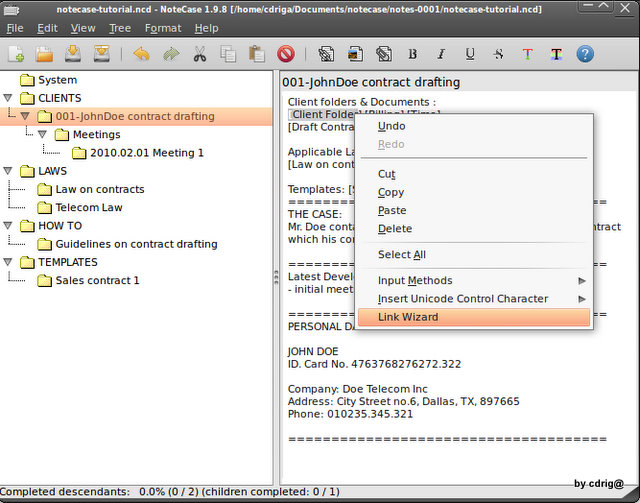This screenshot has height=503, width=640.
Task: Select the 2010.02.01 Meeting 1 node
Action: pyautogui.click(x=147, y=153)
